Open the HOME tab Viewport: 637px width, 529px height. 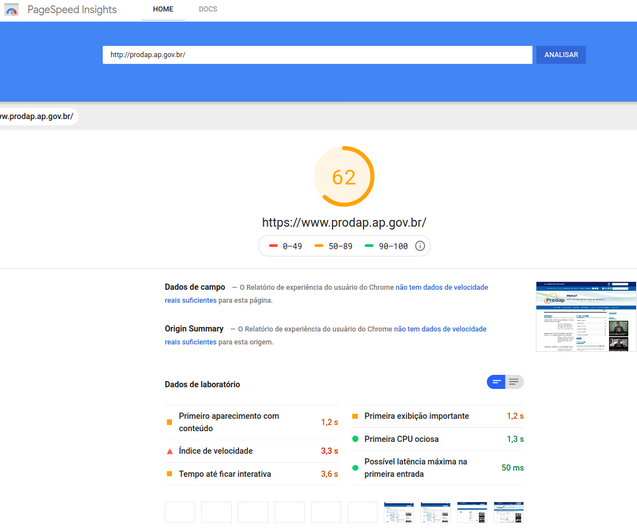click(163, 10)
